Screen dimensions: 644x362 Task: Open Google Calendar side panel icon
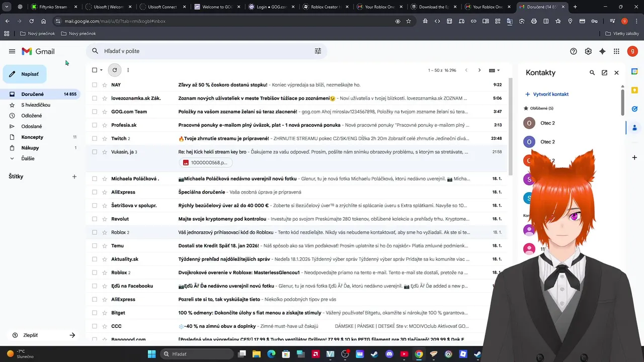click(x=635, y=72)
